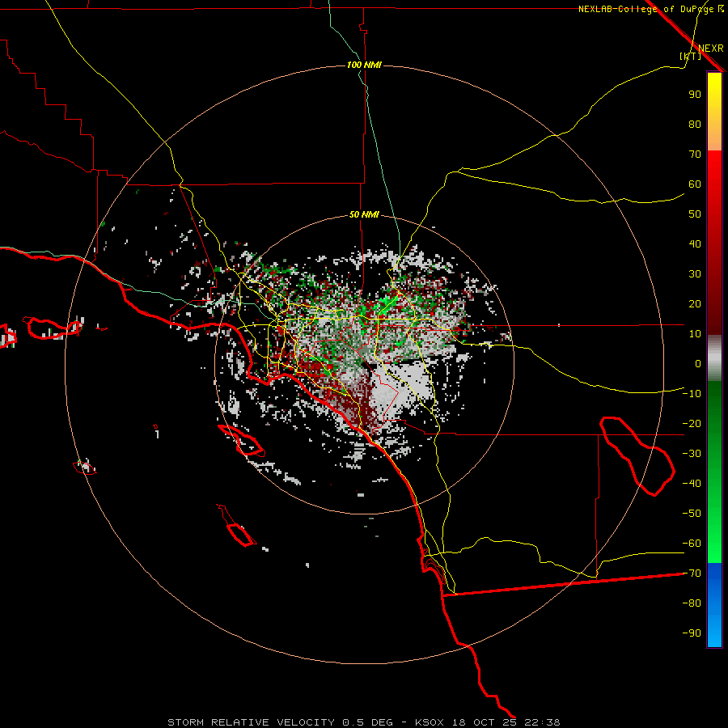Click the -80 scale value

tap(692, 603)
